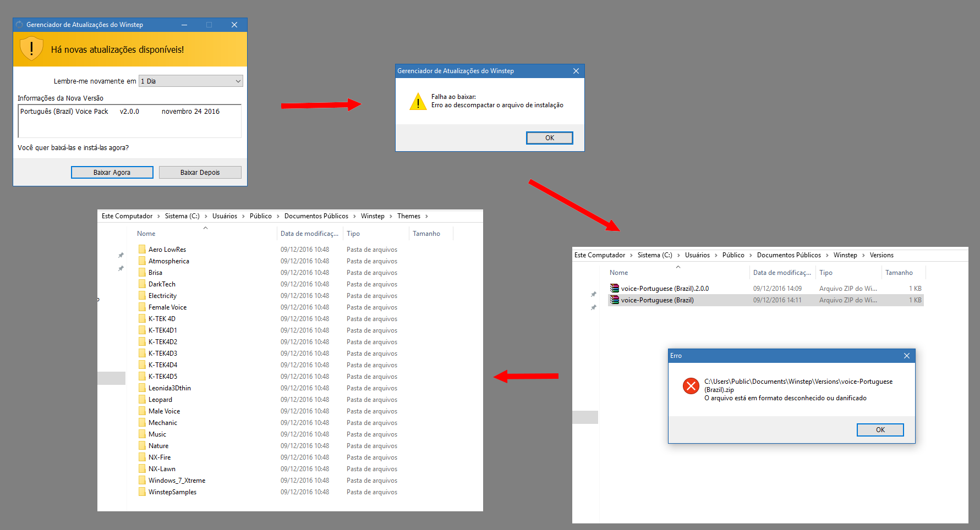The height and width of the screenshot is (530, 980).
Task: Click the WinstepSamples folder icon
Action: [x=142, y=492]
